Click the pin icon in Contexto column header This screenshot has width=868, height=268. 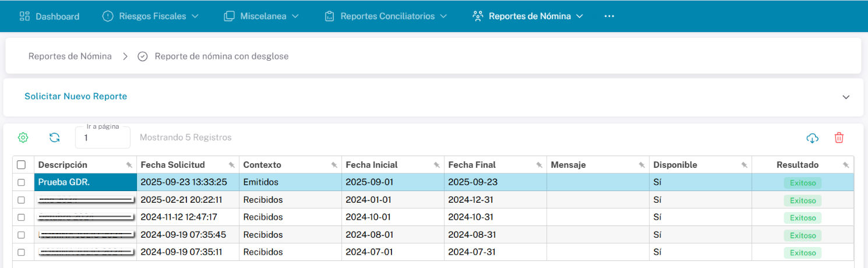point(334,165)
